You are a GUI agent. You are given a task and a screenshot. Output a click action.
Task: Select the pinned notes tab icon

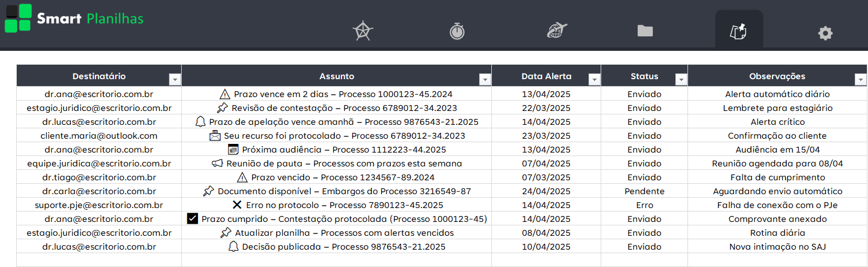tap(739, 31)
